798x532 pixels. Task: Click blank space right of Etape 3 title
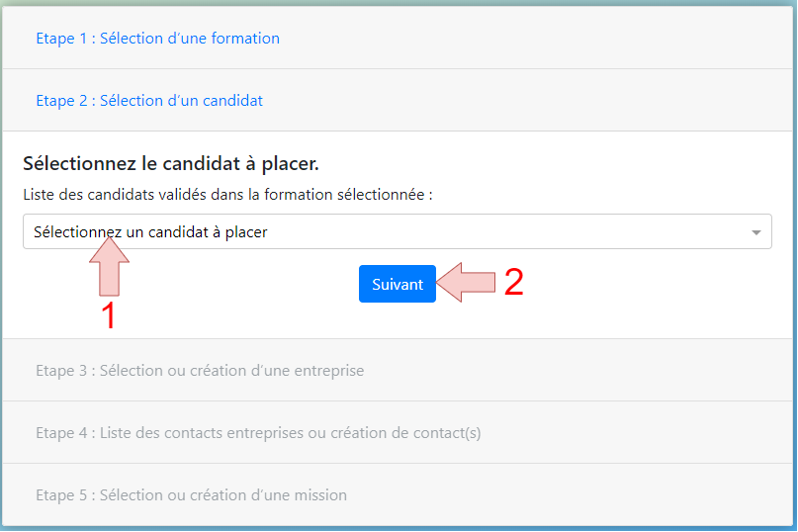(x=576, y=370)
